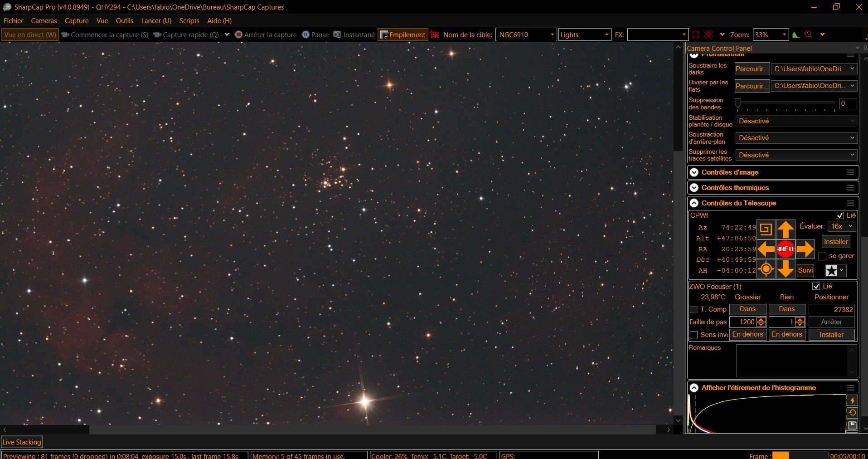
Task: Click Commencer la capture
Action: (105, 35)
